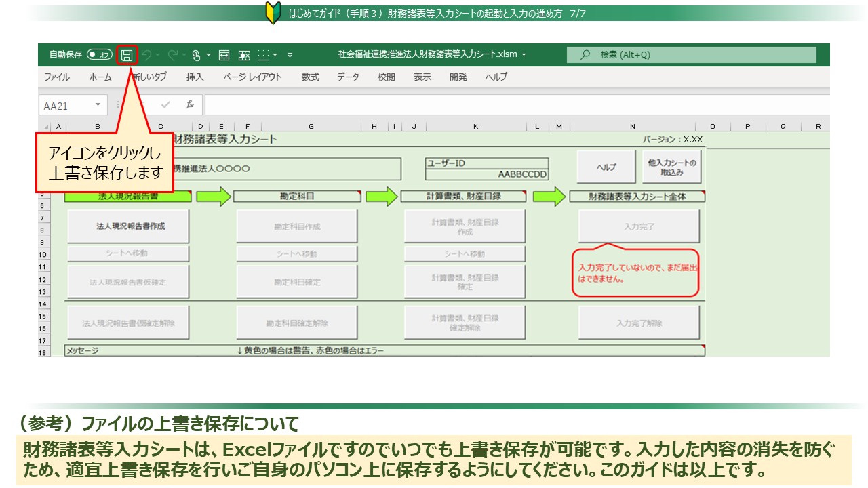Expand the borders dropdown arrow
The image size is (868, 488).
pyautogui.click(x=275, y=55)
